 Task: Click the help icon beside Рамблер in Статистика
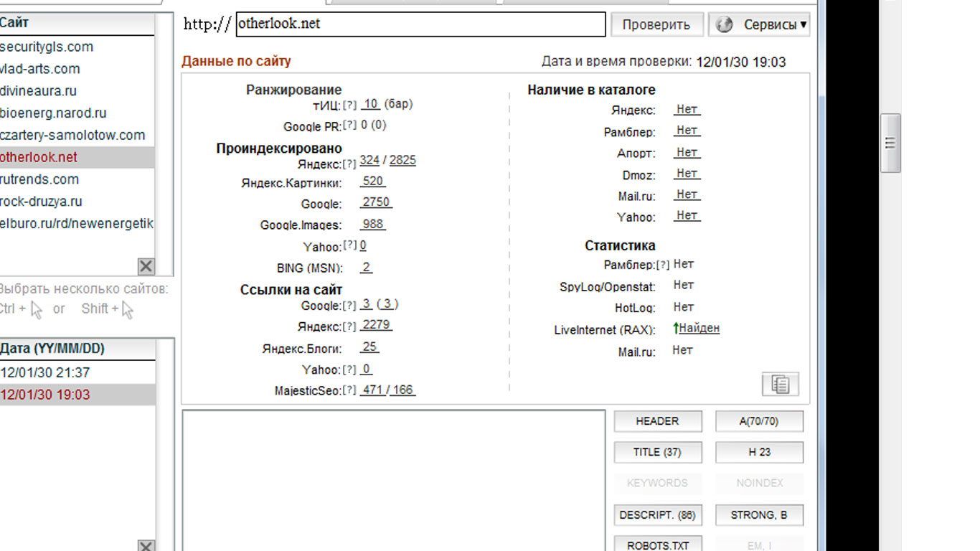tap(663, 265)
